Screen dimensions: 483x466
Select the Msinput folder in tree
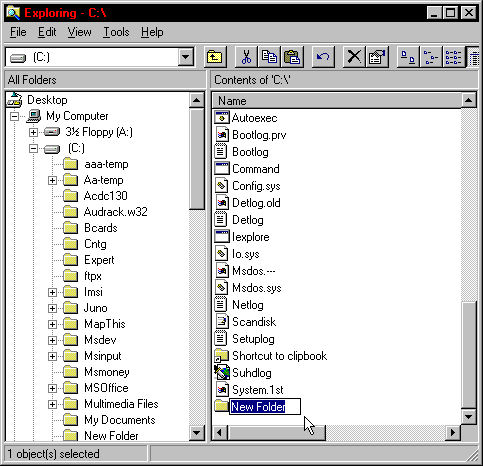coord(103,356)
